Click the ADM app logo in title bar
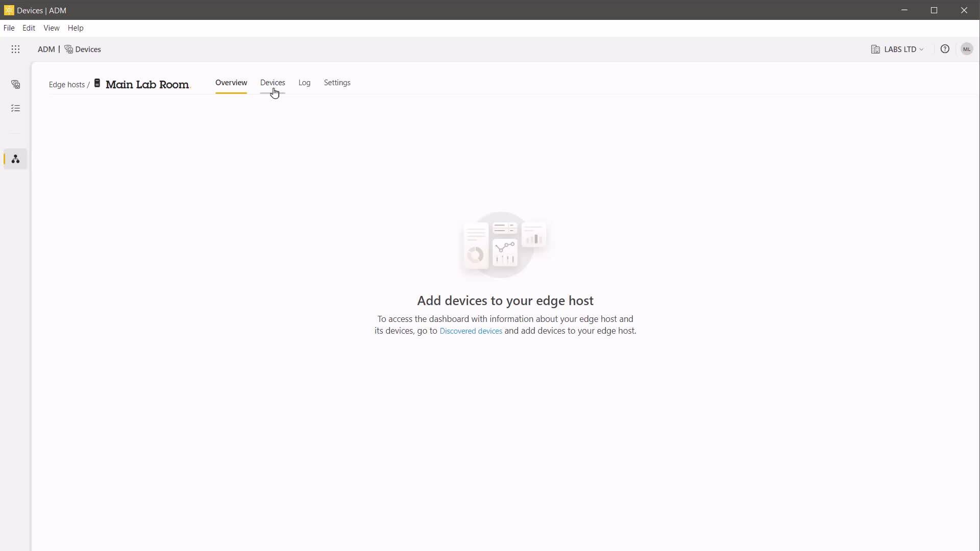This screenshot has height=551, width=980. click(x=9, y=10)
